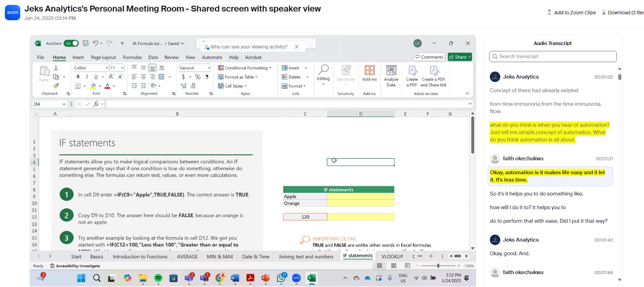Click the Comments button

tap(429, 57)
